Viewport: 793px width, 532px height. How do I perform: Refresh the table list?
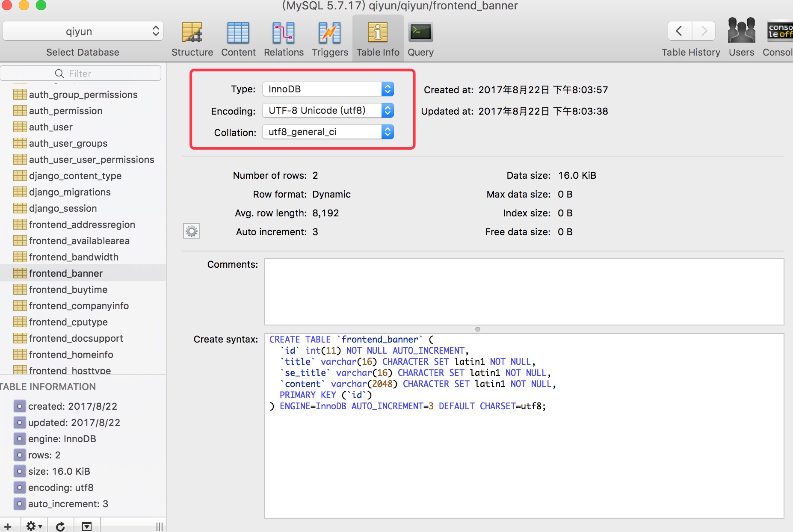60,526
